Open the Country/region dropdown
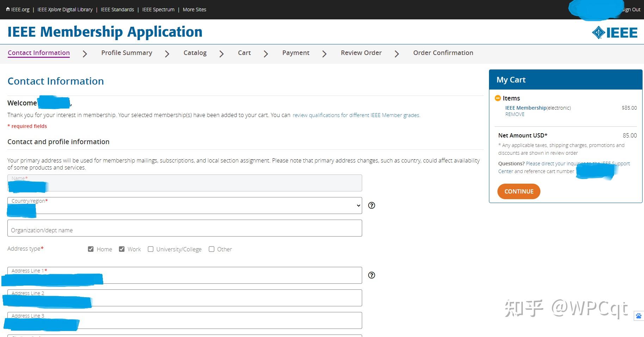Viewport: 644px width, 337px height. (x=185, y=206)
